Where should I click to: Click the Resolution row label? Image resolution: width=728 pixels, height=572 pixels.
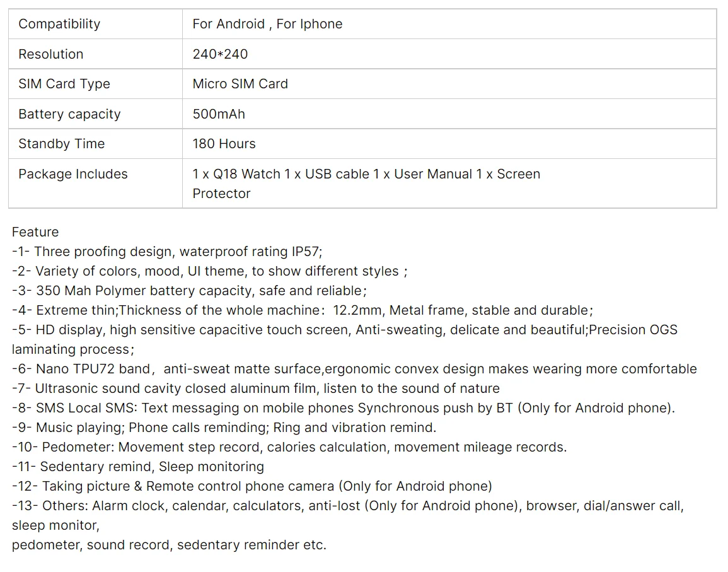(x=51, y=54)
